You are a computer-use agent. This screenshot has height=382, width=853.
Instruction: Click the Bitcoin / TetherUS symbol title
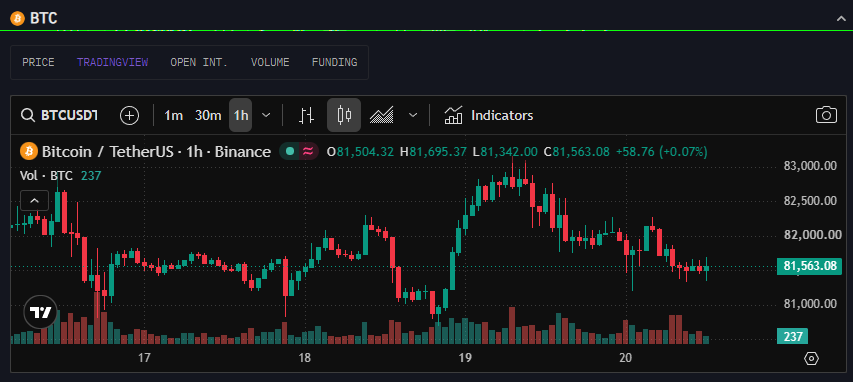156,151
